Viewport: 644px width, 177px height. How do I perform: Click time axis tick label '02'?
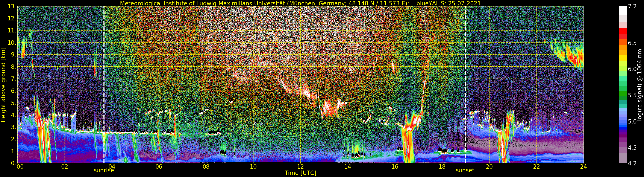[65, 167]
